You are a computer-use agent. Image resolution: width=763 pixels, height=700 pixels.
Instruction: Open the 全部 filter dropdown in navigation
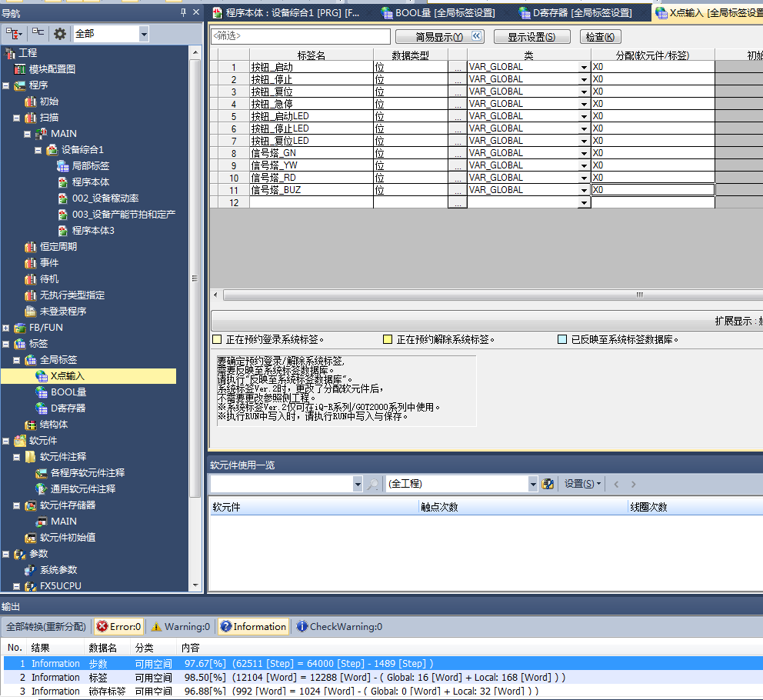pyautogui.click(x=144, y=34)
